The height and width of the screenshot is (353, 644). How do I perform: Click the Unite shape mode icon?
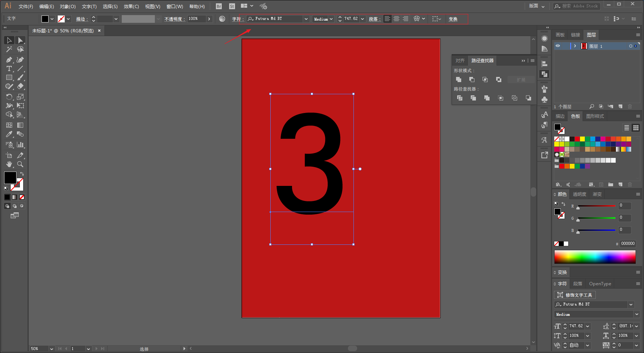point(459,80)
